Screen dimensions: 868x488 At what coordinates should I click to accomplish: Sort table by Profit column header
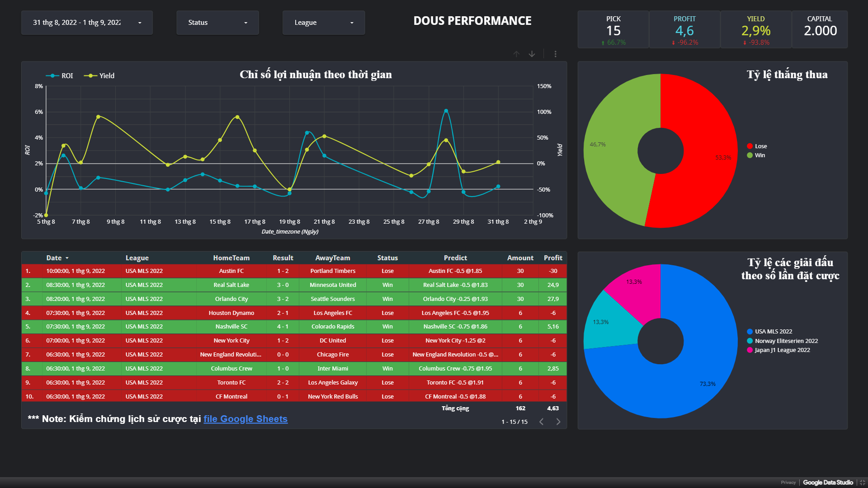click(x=552, y=258)
